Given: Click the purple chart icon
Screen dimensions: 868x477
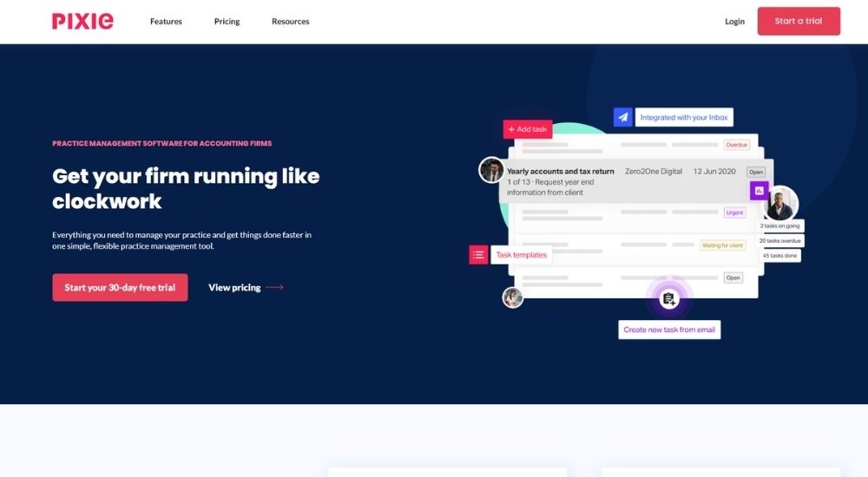Looking at the screenshot, I should coord(759,190).
